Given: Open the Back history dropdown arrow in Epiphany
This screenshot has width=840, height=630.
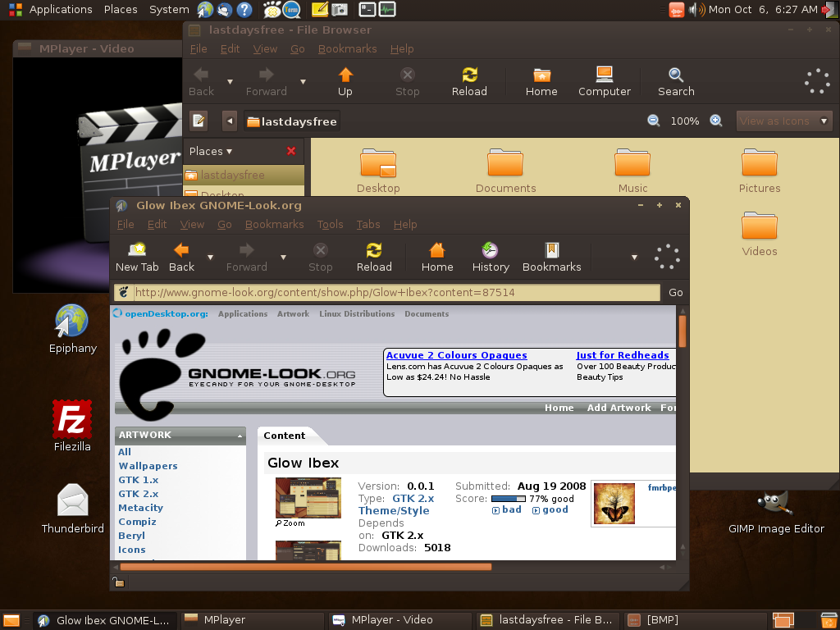Looking at the screenshot, I should 210,258.
